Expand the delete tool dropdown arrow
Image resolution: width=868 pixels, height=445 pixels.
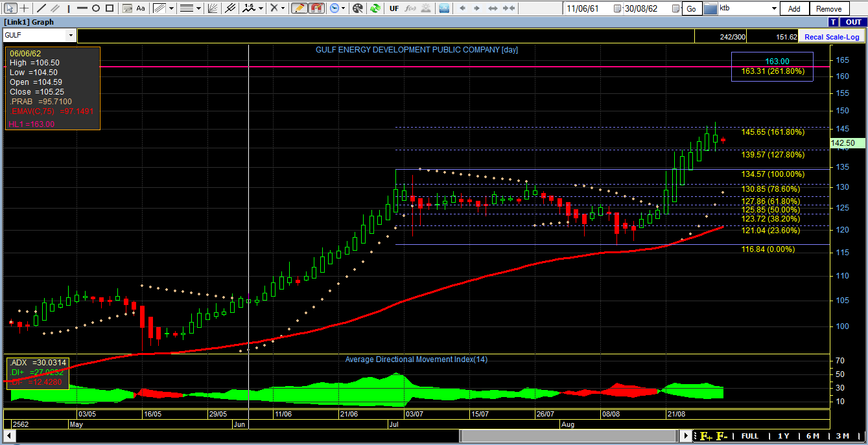tap(284, 8)
